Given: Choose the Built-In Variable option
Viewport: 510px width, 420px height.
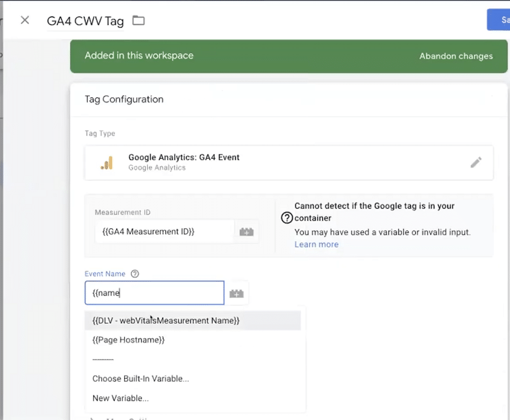Looking at the screenshot, I should 140,379.
